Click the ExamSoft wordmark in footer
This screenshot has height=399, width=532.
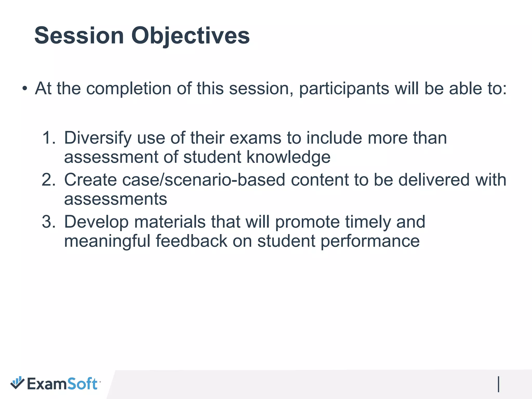coord(62,384)
